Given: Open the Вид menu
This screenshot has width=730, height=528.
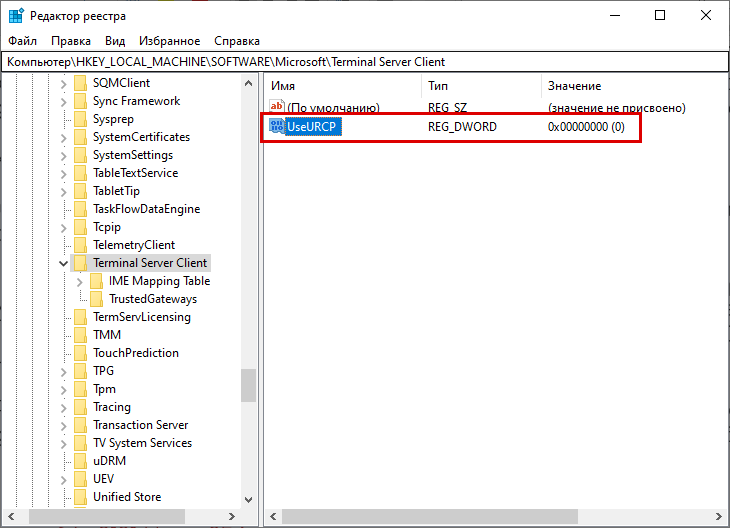Looking at the screenshot, I should click(115, 41).
